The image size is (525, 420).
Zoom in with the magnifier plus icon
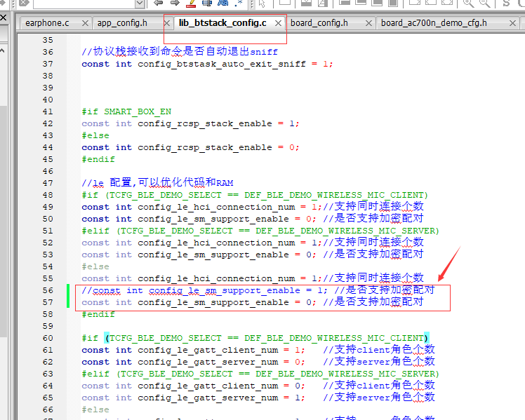coord(468,4)
